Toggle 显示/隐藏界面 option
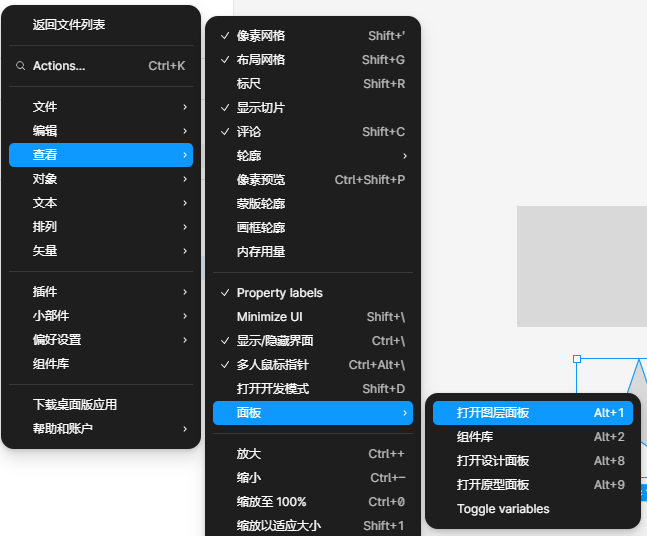The height and width of the screenshot is (536, 647). 313,340
